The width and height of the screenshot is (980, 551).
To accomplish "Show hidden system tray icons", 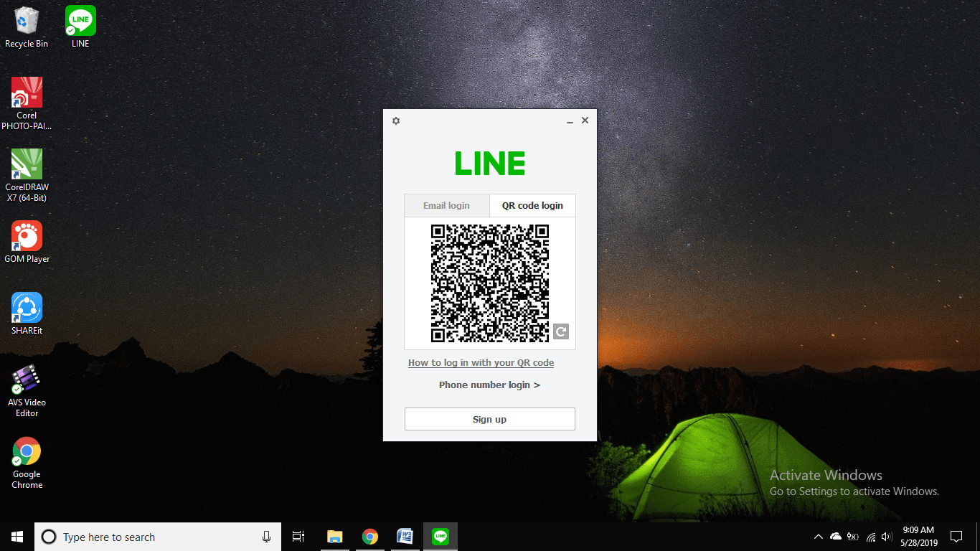I will [818, 537].
